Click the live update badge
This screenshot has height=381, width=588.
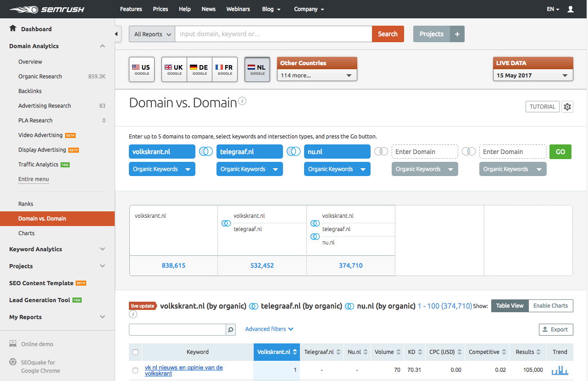click(x=143, y=306)
